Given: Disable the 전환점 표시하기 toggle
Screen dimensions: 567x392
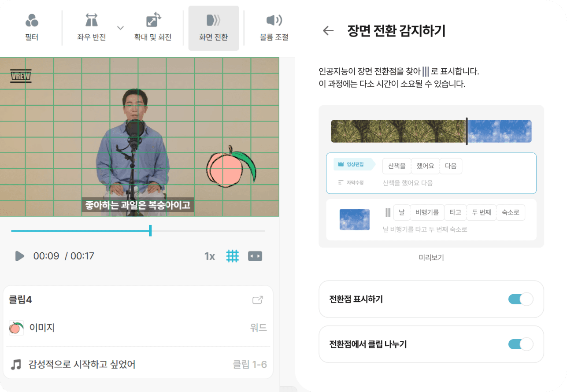Looking at the screenshot, I should pos(520,299).
